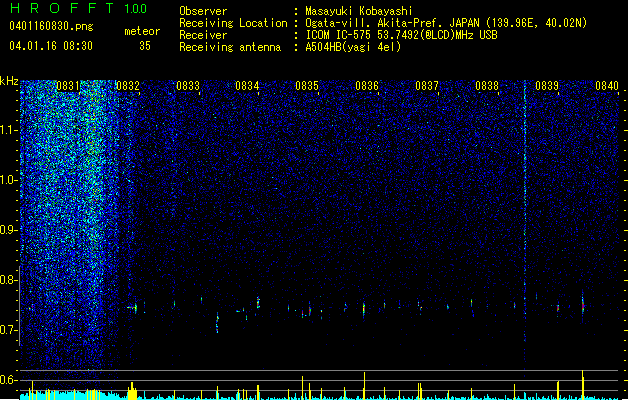629x400 pixels.
Task: Click the 'Receiving Location' label
Action: tap(233, 23)
